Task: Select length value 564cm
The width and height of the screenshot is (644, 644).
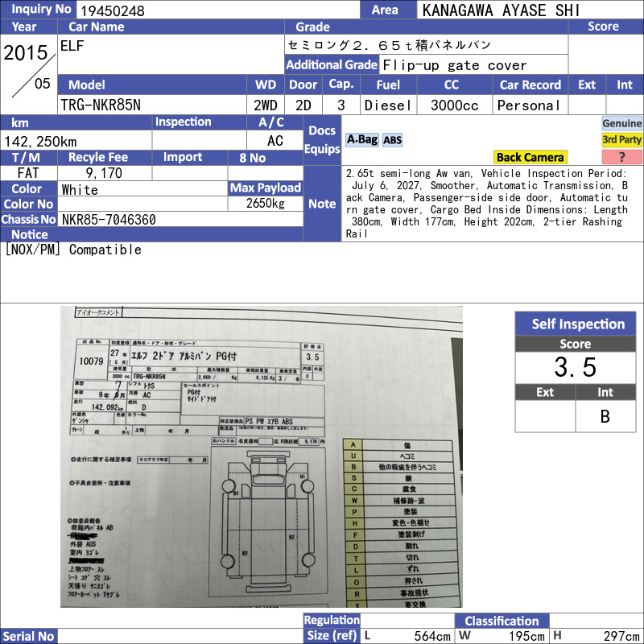Action: coord(432,636)
